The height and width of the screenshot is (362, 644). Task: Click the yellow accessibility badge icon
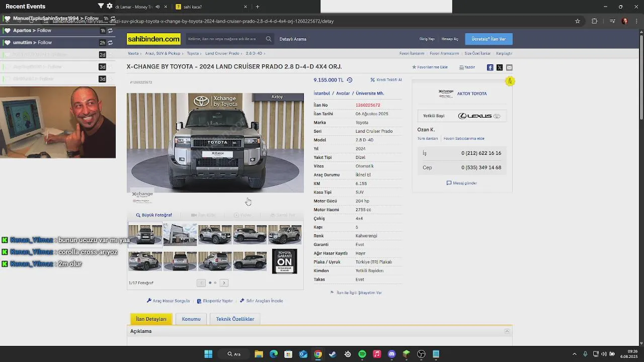[510, 81]
